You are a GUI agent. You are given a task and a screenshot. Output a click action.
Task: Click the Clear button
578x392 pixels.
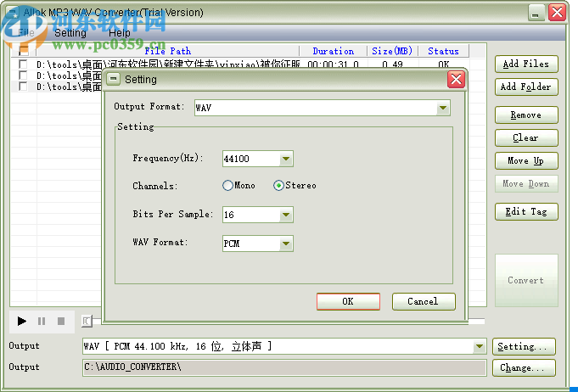coord(526,137)
